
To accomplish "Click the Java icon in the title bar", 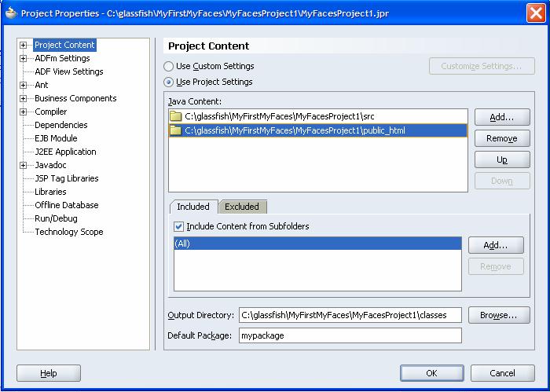I will pos(11,13).
